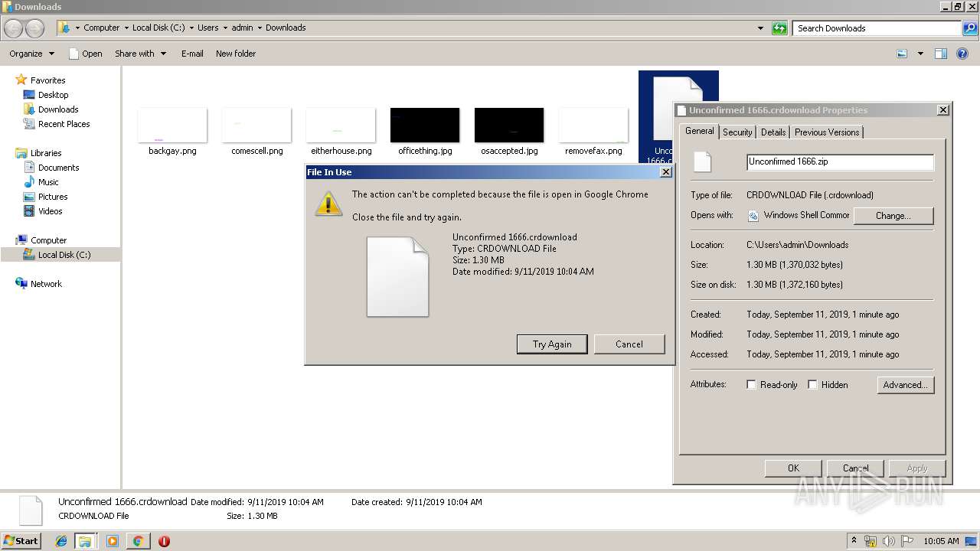
Task: Toggle the Read-only attribute checkbox
Action: (751, 385)
